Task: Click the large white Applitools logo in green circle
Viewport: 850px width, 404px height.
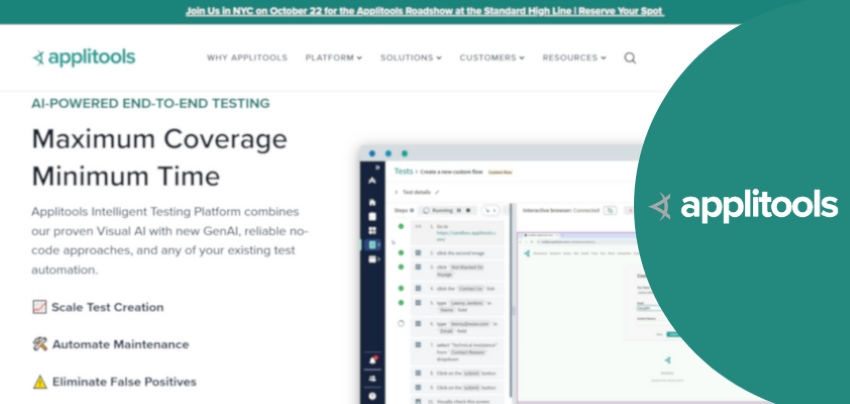Action: click(x=743, y=206)
